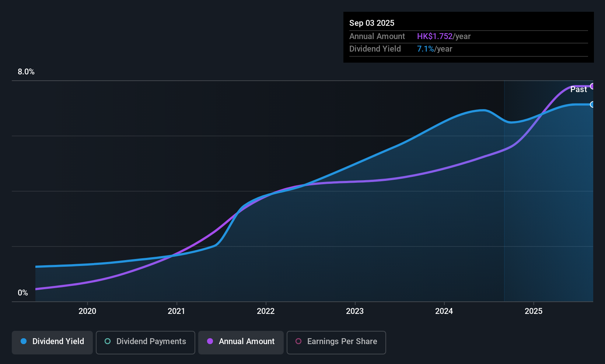Select the purple endpoint marker on the chart
Screen dimensions: 605x364
pyautogui.click(x=592, y=86)
